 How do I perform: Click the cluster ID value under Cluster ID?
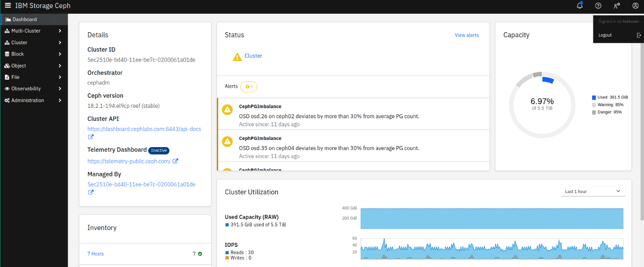tap(141, 60)
